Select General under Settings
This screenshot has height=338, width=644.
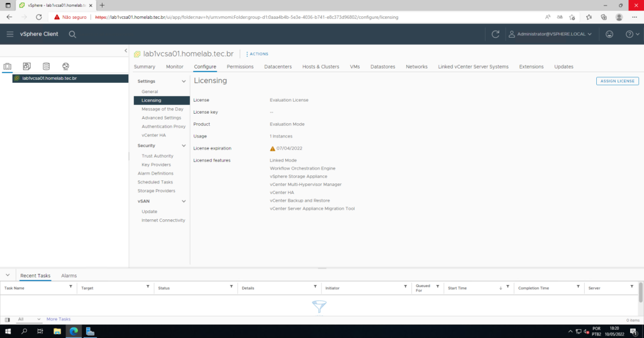pos(150,92)
